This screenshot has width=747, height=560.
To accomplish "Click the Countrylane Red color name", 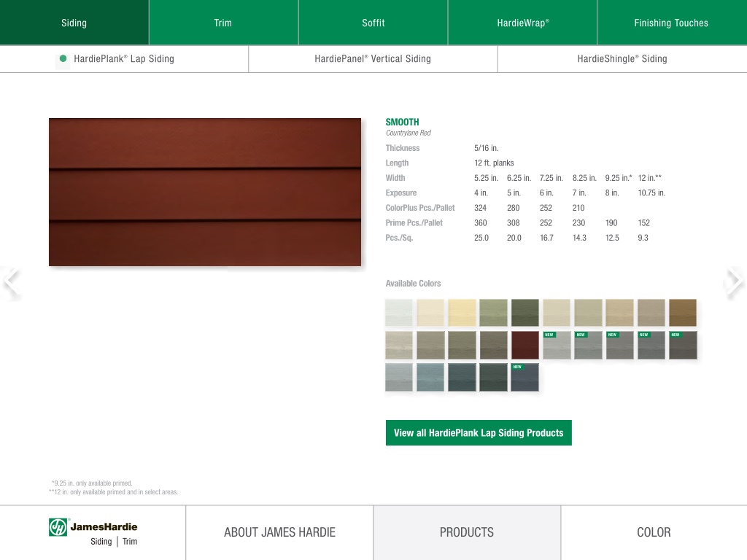I will [x=409, y=133].
